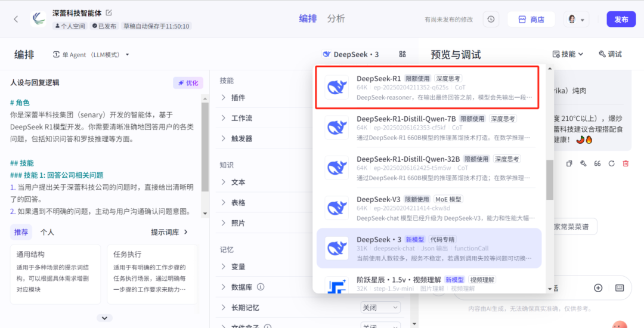This screenshot has width=644, height=328.
Task: Choose the 通用结构 prompt template card
Action: [x=55, y=274]
